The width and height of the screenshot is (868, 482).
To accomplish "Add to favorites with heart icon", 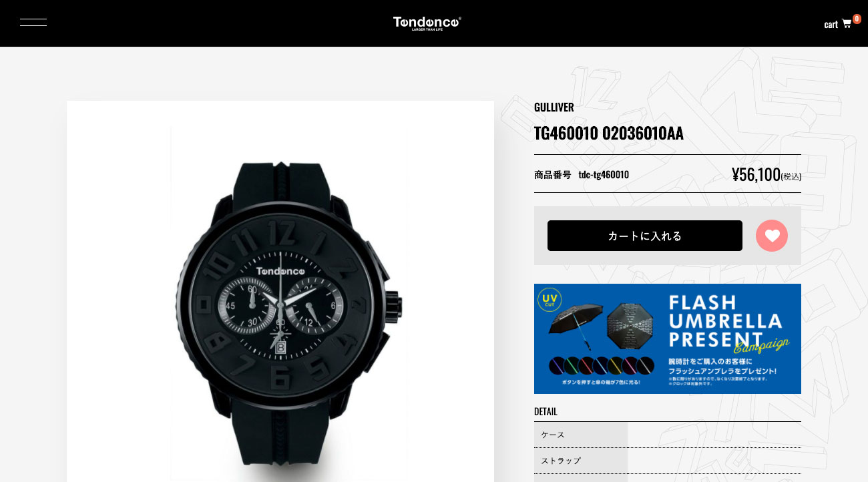I will point(772,236).
